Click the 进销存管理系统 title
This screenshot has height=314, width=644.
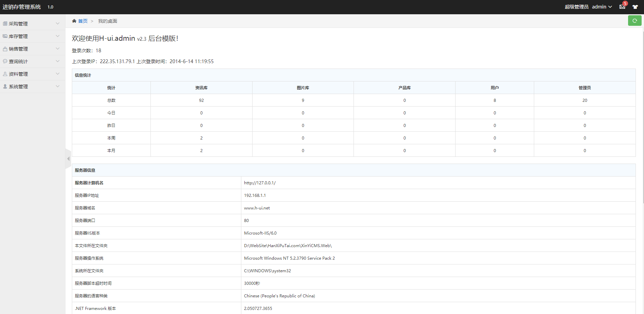22,7
